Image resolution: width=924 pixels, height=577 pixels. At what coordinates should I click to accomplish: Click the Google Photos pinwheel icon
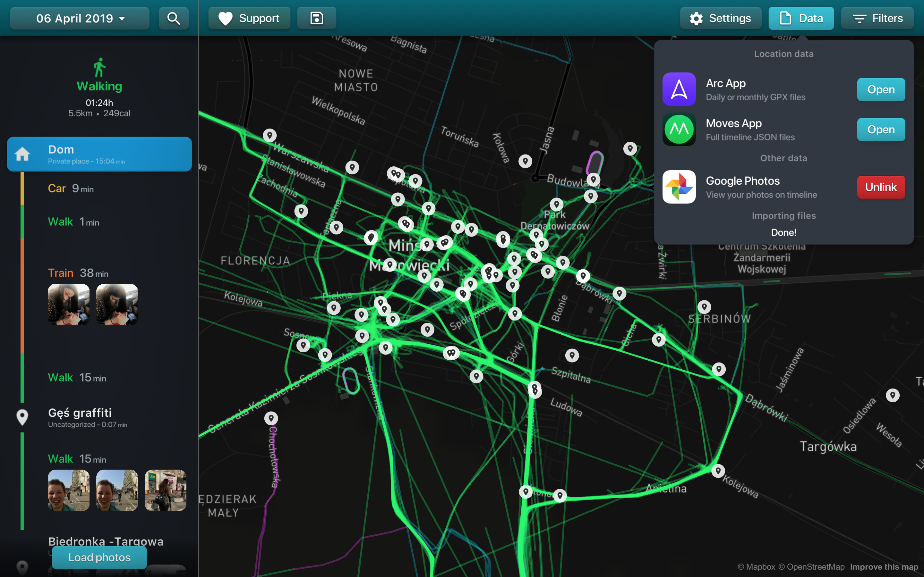pos(679,187)
